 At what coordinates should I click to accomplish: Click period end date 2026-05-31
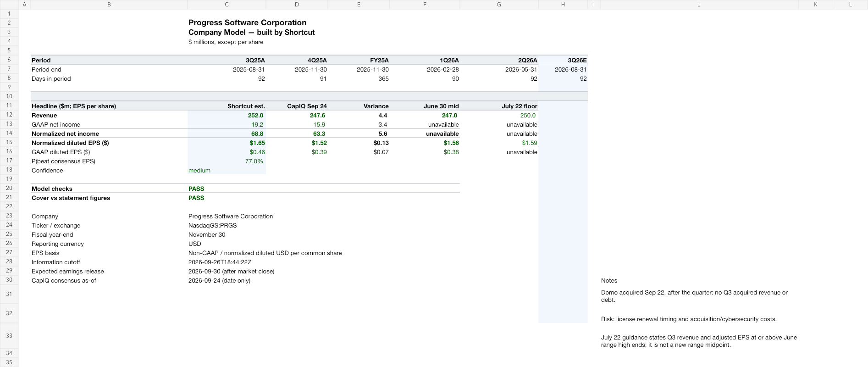click(x=521, y=69)
